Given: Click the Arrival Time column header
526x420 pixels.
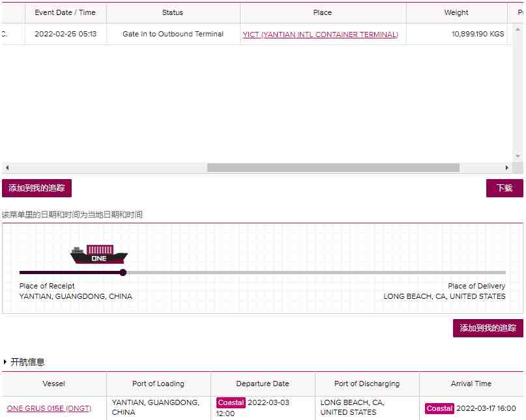Looking at the screenshot, I should click(x=471, y=384).
